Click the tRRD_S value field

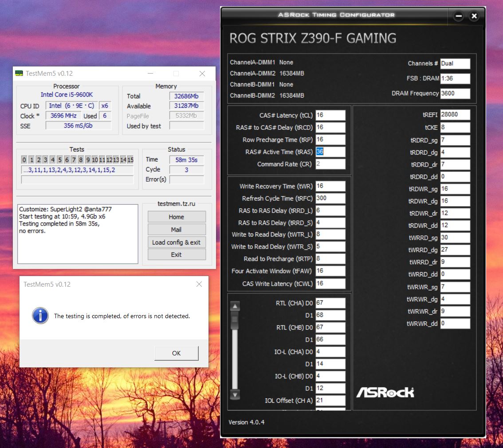click(330, 223)
